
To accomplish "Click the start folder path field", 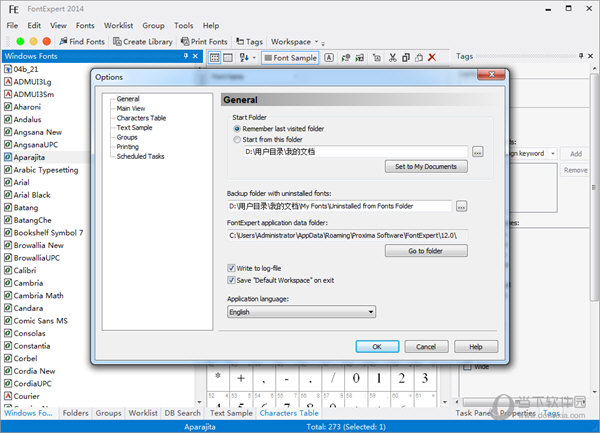I will pyautogui.click(x=355, y=152).
